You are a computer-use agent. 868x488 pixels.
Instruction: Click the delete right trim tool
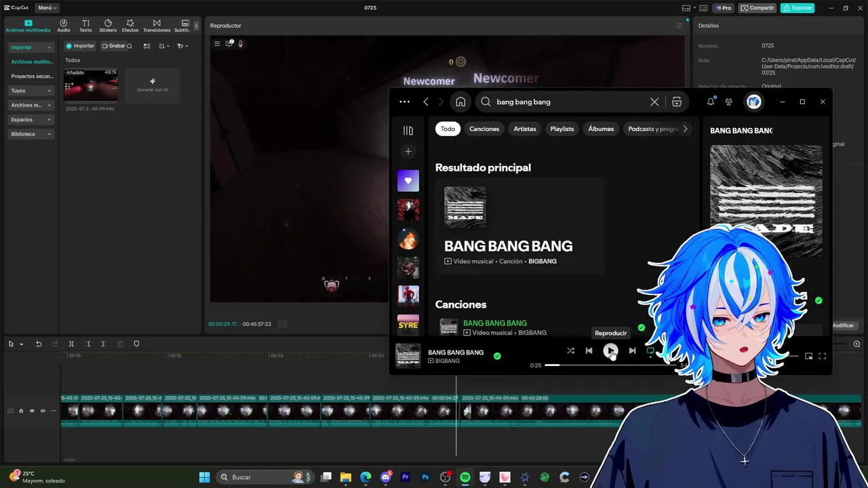click(104, 344)
